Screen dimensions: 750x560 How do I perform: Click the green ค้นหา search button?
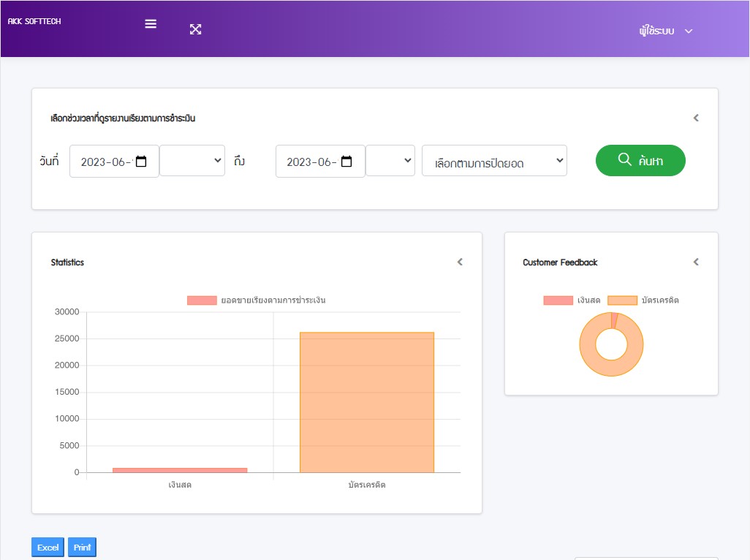(640, 161)
